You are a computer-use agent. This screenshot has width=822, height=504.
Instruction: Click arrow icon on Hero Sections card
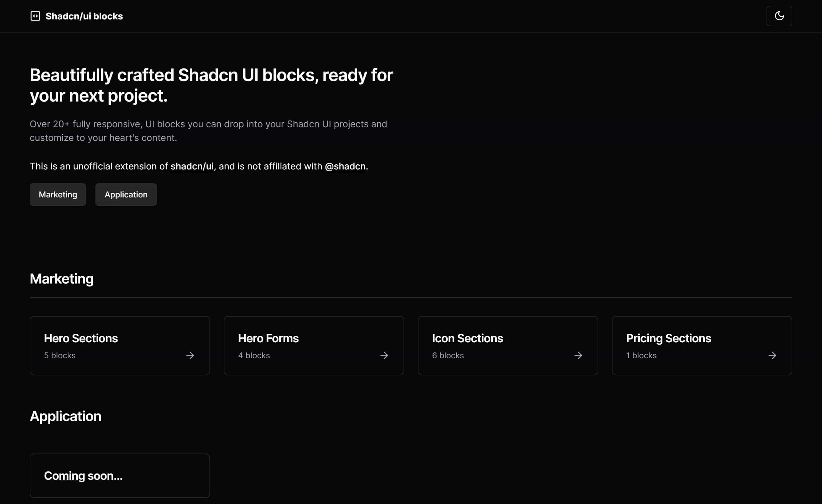tap(190, 355)
